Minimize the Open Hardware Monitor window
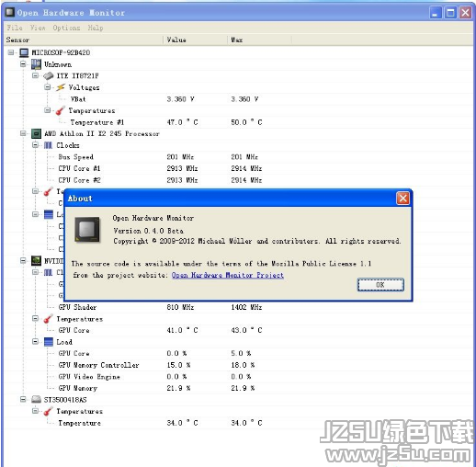The height and width of the screenshot is (467, 476). point(436,13)
